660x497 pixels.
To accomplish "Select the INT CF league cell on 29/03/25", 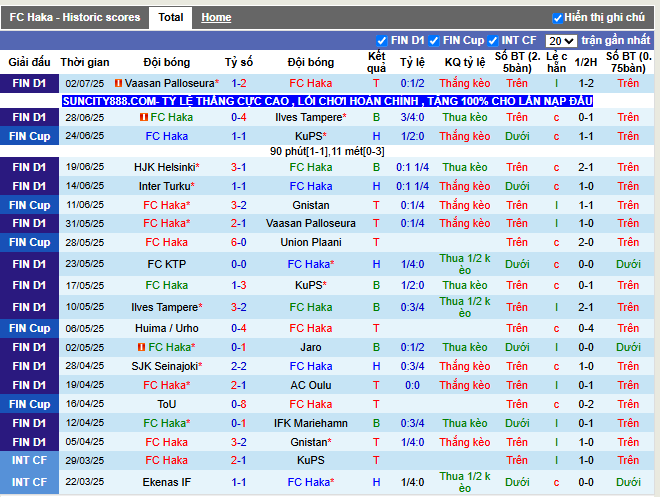I will (x=29, y=460).
